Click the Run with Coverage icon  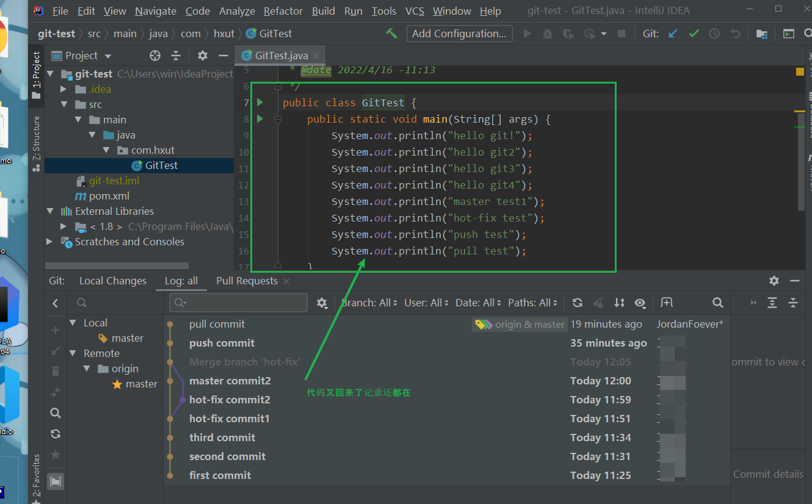[568, 34]
